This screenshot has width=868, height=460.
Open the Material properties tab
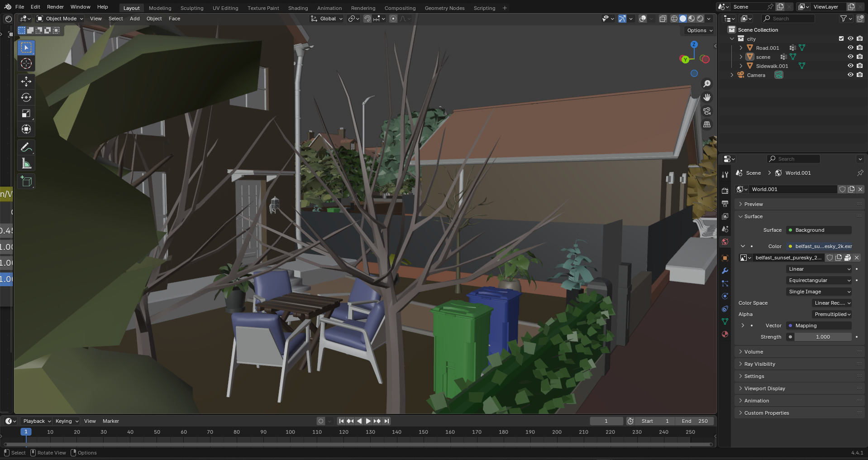725,334
